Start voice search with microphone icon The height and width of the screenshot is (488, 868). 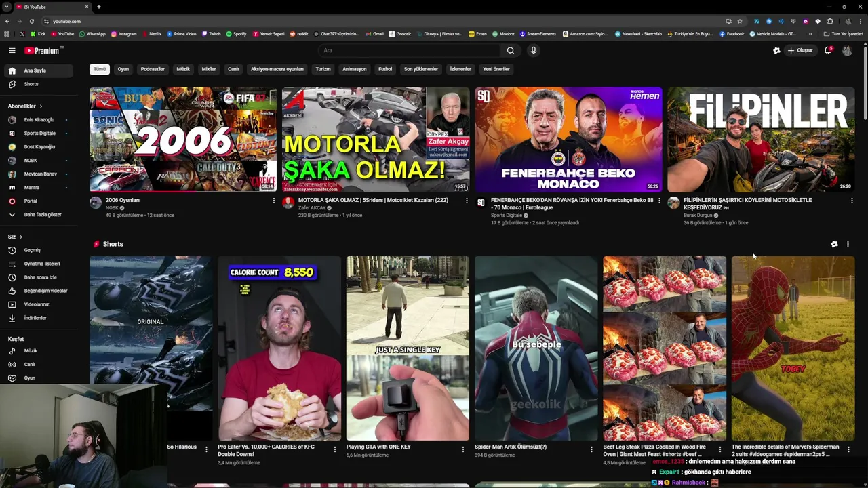[x=534, y=50]
